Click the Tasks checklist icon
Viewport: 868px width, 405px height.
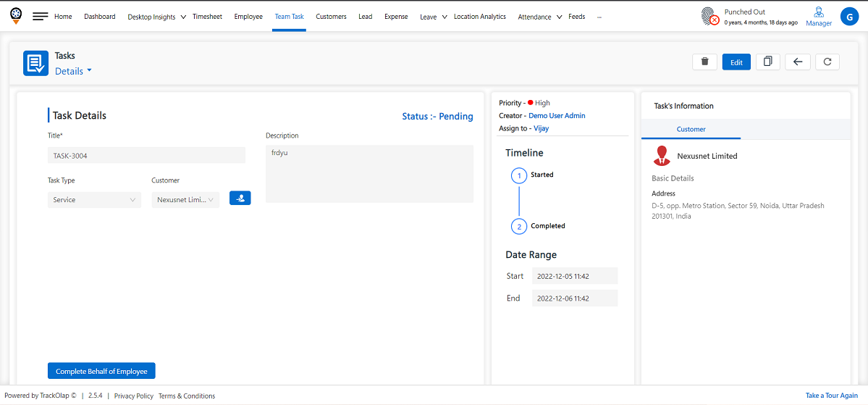(x=35, y=63)
